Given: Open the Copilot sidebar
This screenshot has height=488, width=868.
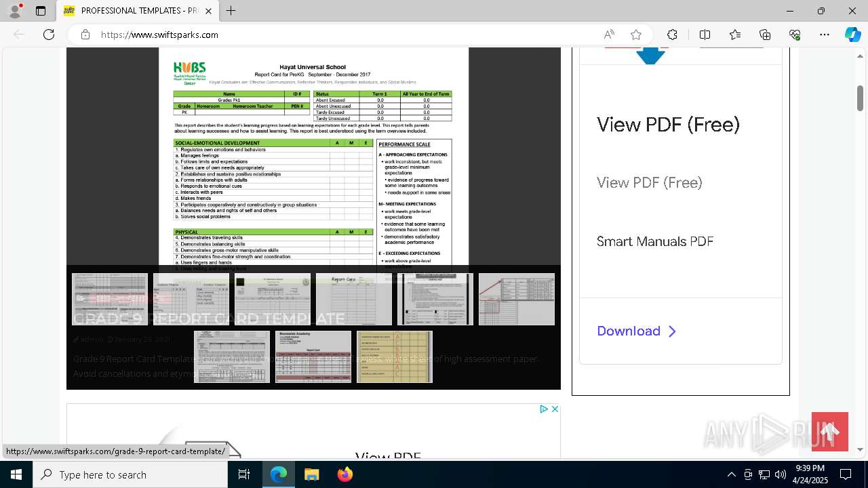Looking at the screenshot, I should [852, 35].
